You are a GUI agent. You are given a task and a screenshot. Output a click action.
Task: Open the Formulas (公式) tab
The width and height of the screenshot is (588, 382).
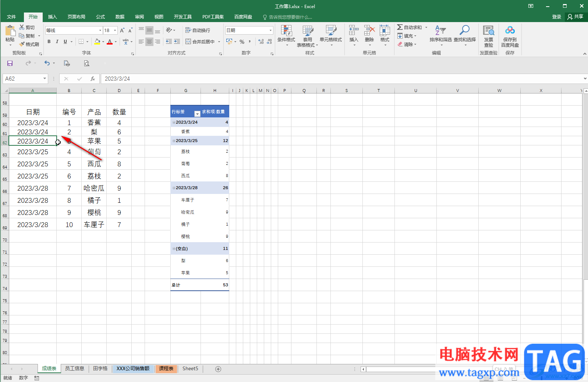point(100,17)
